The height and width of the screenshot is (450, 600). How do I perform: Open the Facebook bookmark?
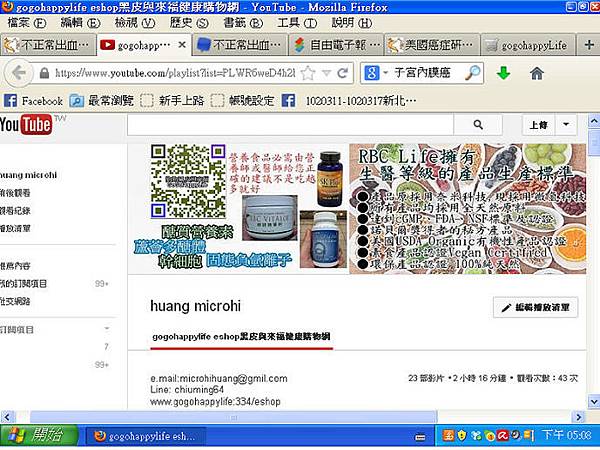coord(33,101)
